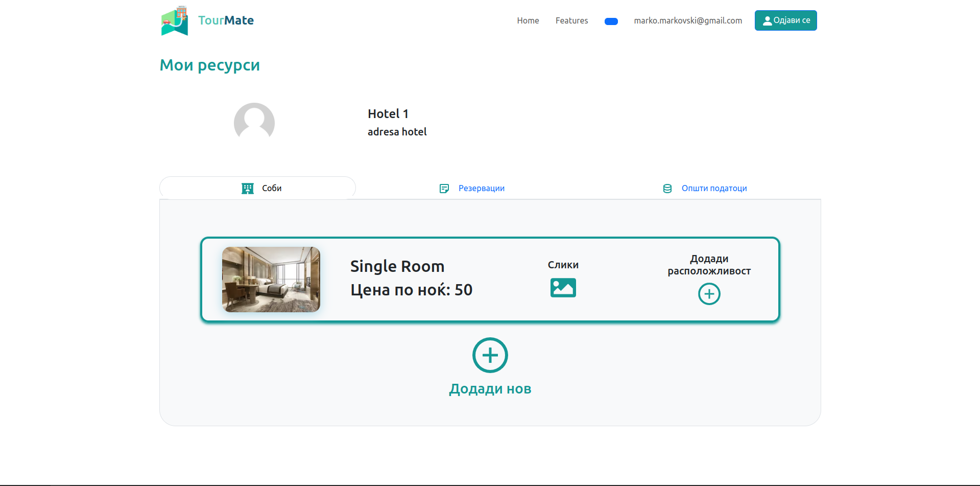Switch to the Резервации tab
This screenshot has height=486, width=980.
tap(481, 189)
